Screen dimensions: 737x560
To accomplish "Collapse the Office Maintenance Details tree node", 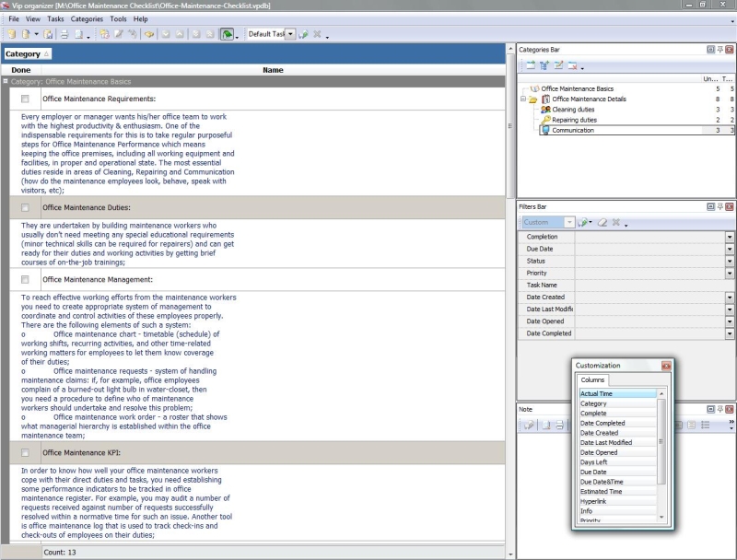I will pos(523,99).
